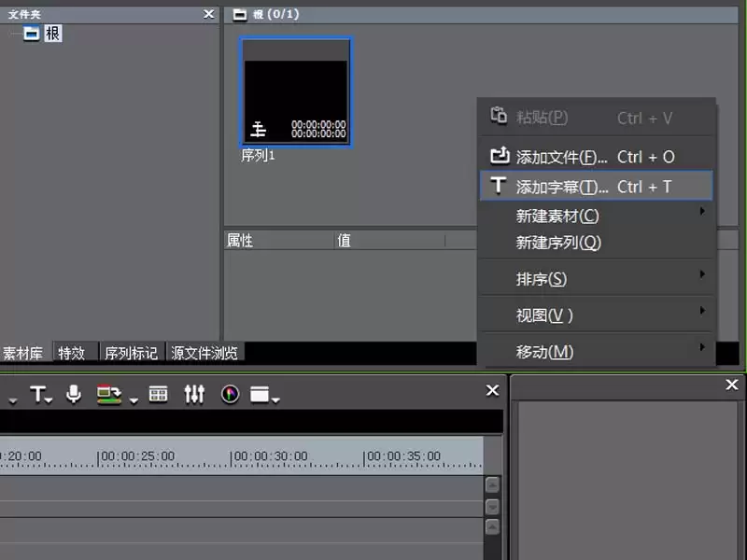Select the 根 root folder icon in the tree

pyautogui.click(x=32, y=34)
